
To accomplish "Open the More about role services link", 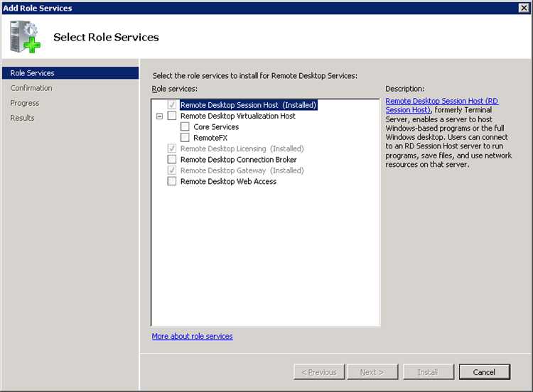I will 192,336.
